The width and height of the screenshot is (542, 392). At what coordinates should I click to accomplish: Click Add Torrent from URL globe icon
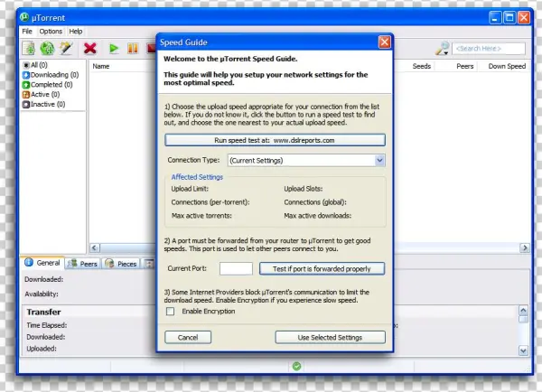pos(47,49)
